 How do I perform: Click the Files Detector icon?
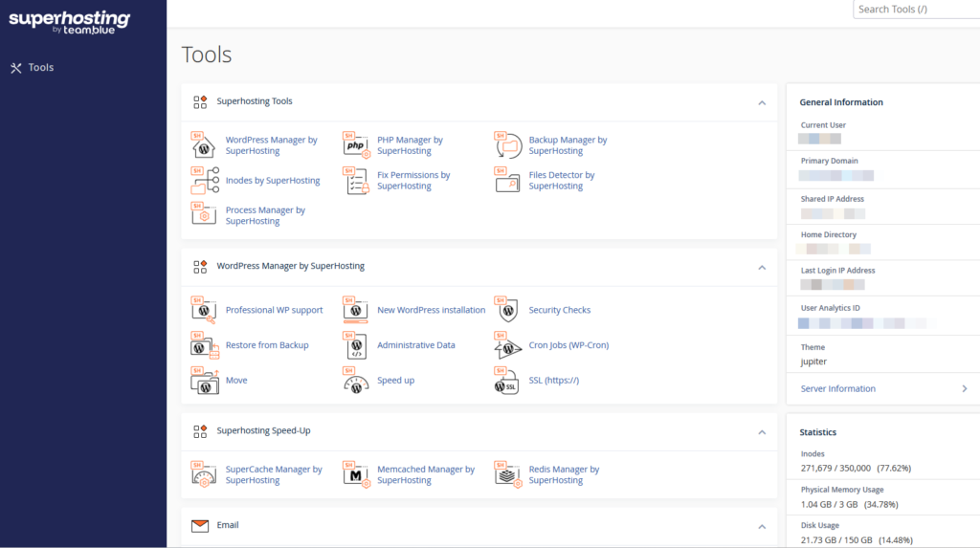[x=507, y=180]
